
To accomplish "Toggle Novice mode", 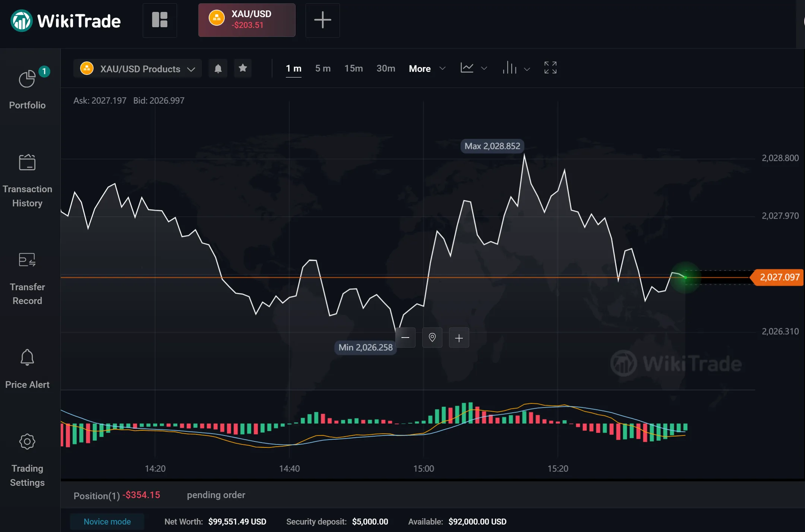I will coord(107,522).
